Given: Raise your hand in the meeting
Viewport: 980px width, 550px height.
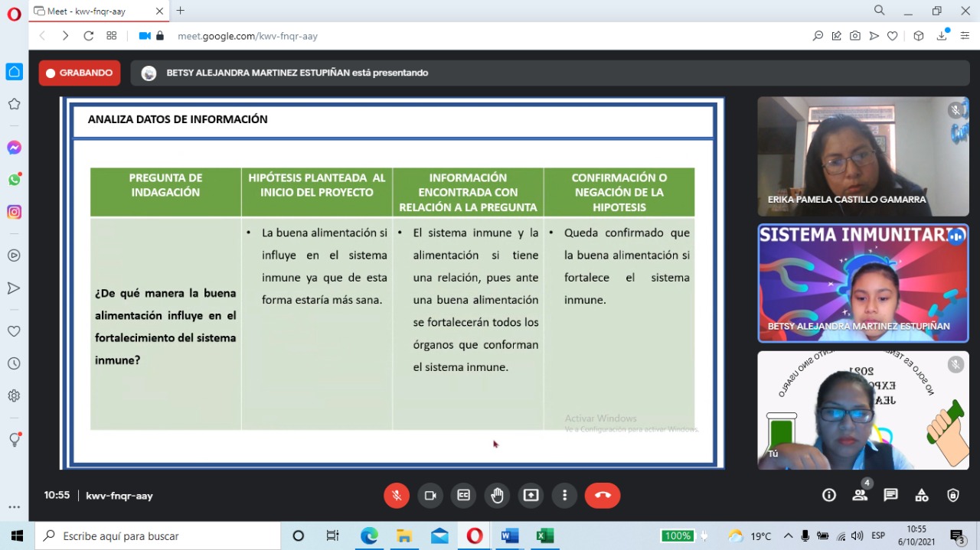Looking at the screenshot, I should (497, 496).
